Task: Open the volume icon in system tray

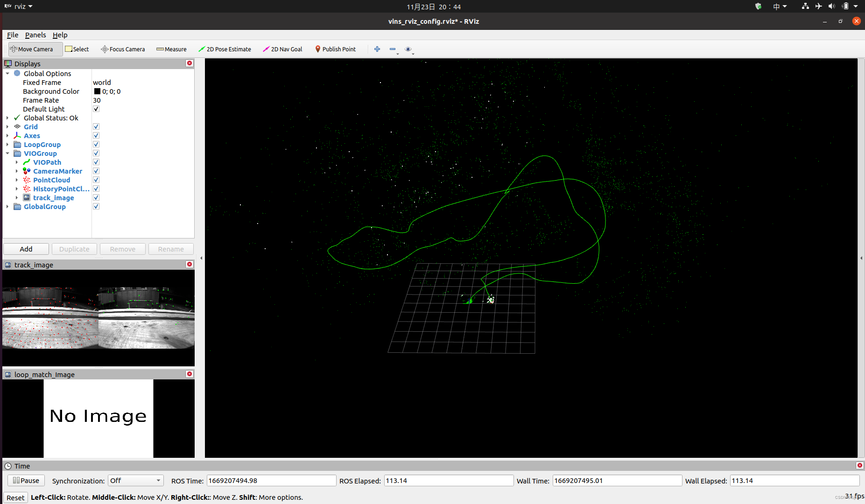Action: pyautogui.click(x=831, y=6)
